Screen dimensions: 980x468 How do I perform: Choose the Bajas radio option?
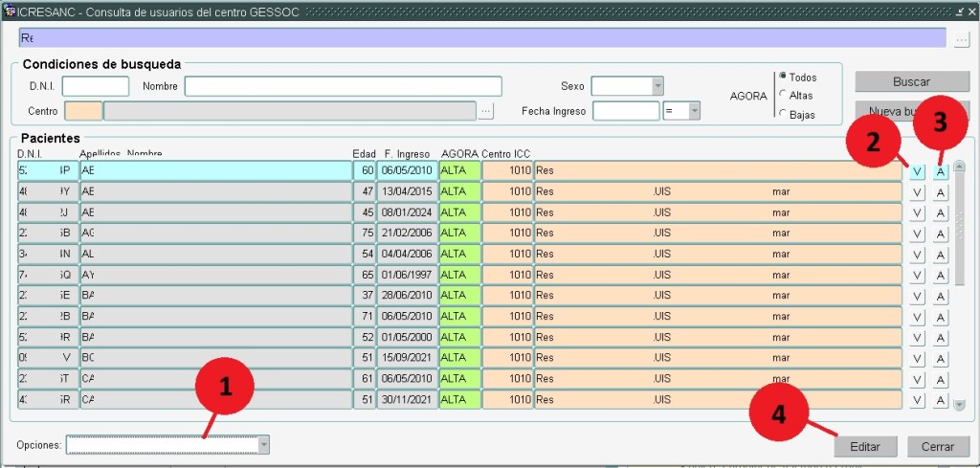point(784,114)
